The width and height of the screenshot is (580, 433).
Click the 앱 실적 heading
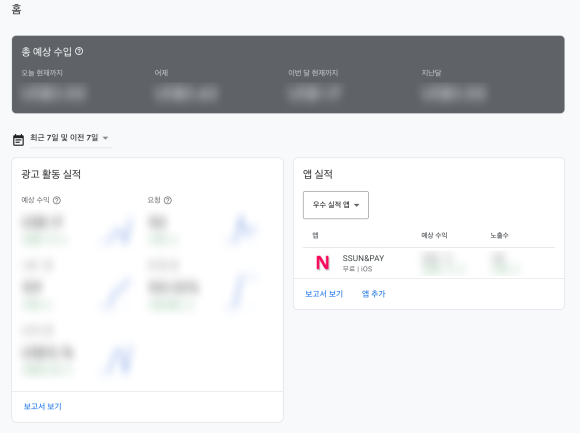coord(318,174)
